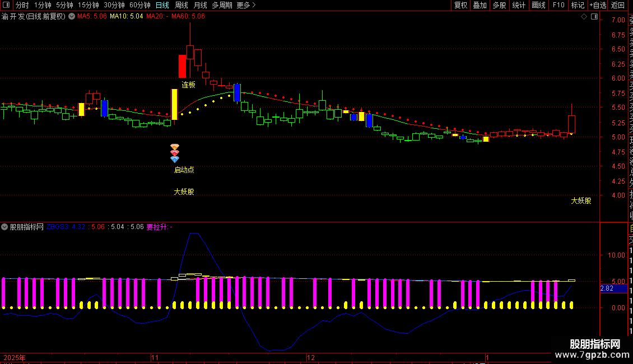Switch to 周线 weekly chart

[x=181, y=5]
